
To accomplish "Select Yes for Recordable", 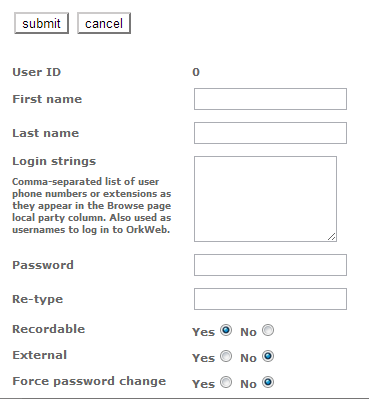I will coord(226,330).
